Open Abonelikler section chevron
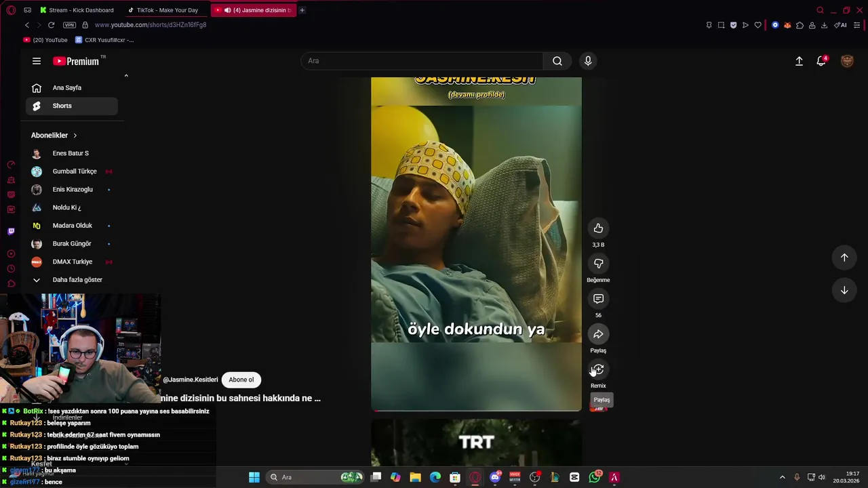The image size is (868, 488). 75,136
